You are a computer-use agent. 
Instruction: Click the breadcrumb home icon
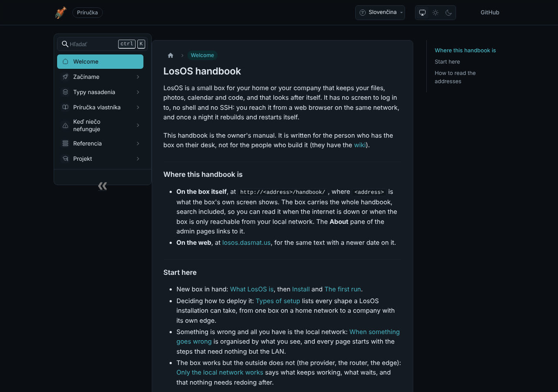click(170, 55)
